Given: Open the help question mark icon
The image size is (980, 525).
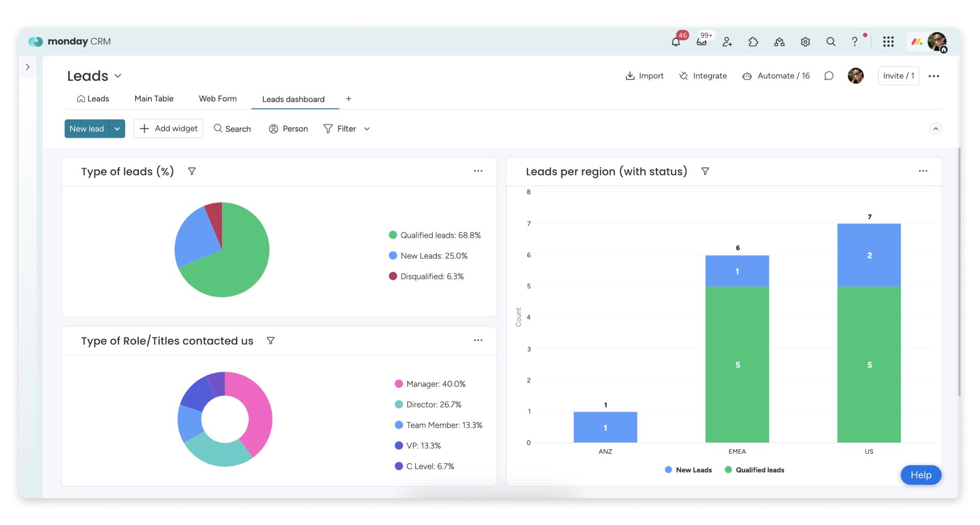Looking at the screenshot, I should [x=854, y=42].
